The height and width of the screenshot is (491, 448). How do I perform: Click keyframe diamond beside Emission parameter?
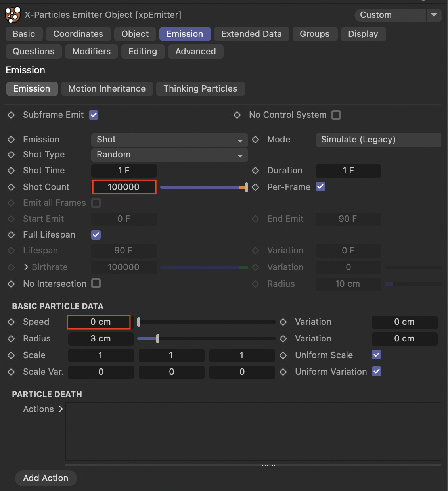[11, 140]
